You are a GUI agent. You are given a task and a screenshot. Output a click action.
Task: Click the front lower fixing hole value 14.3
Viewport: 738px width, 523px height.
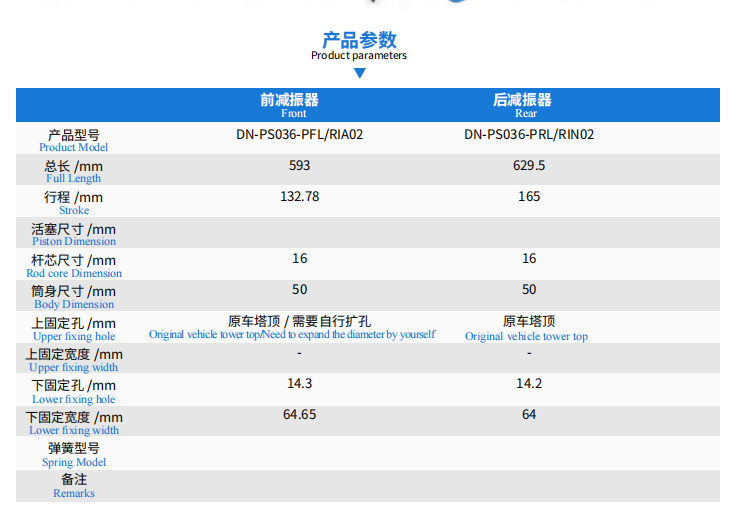(x=299, y=383)
